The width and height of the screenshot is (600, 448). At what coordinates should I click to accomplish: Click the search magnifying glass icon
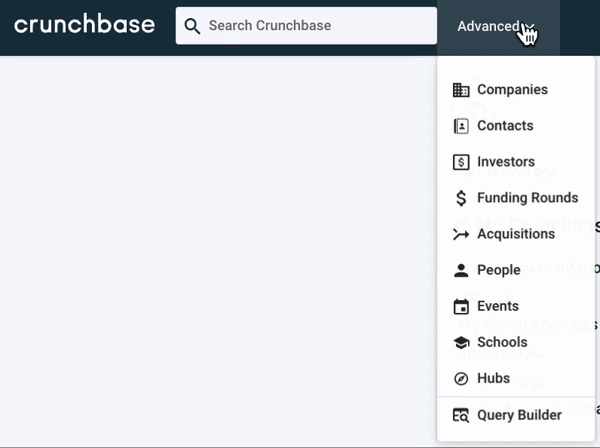click(193, 26)
